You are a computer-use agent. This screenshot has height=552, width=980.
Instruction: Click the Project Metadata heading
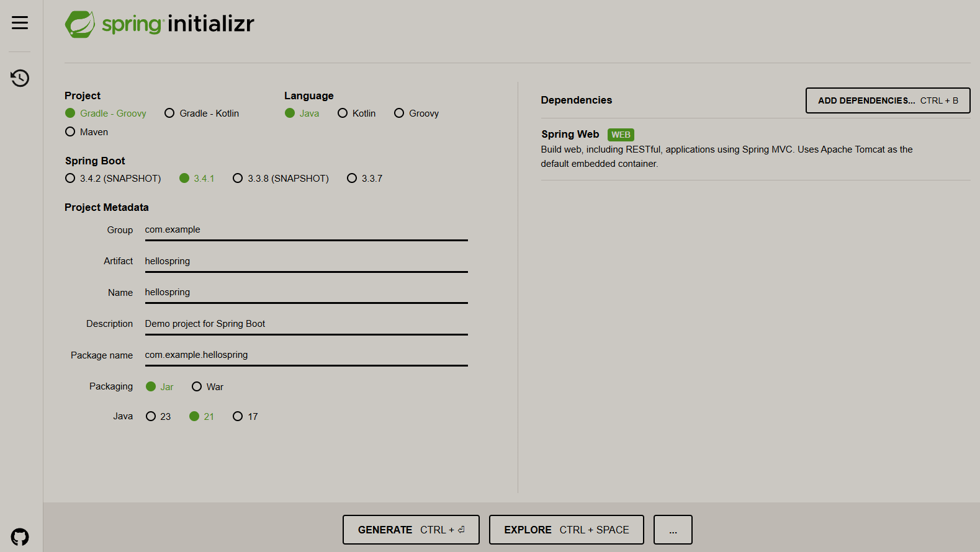click(x=107, y=208)
